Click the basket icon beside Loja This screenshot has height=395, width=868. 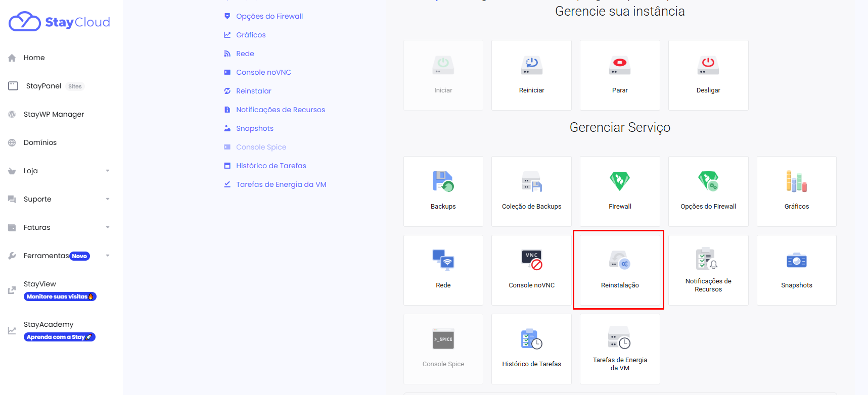(x=12, y=171)
